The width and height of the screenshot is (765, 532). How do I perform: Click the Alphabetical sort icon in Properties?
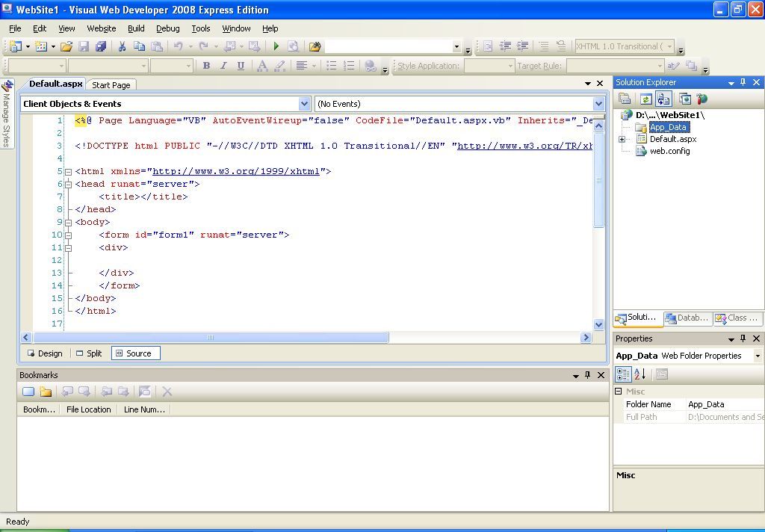(x=640, y=374)
